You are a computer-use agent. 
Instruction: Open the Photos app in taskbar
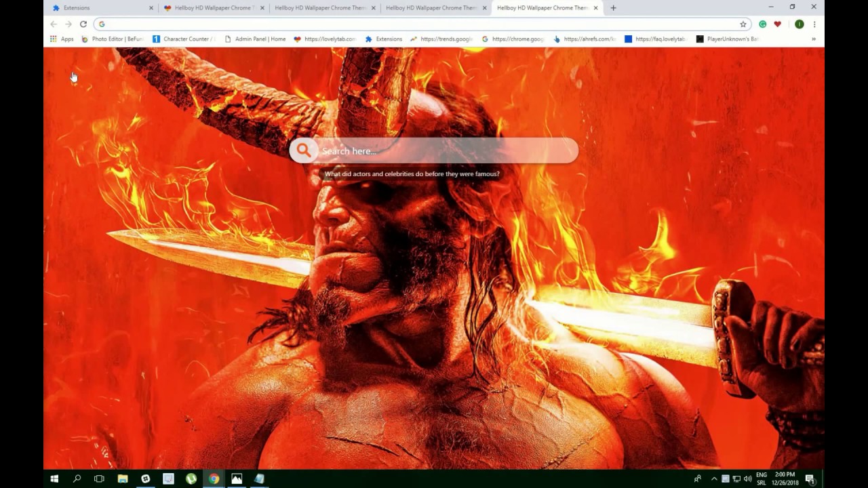pos(237,479)
